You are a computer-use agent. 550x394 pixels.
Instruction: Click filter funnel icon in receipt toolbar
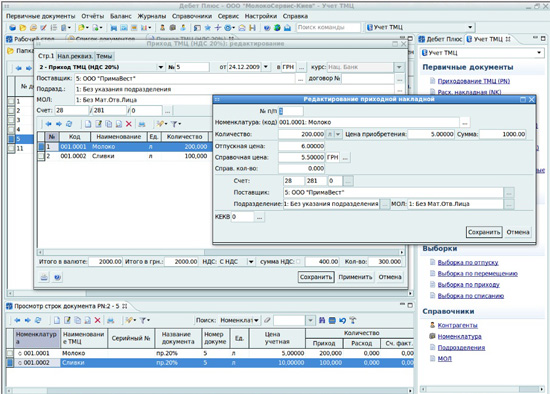coord(175,124)
